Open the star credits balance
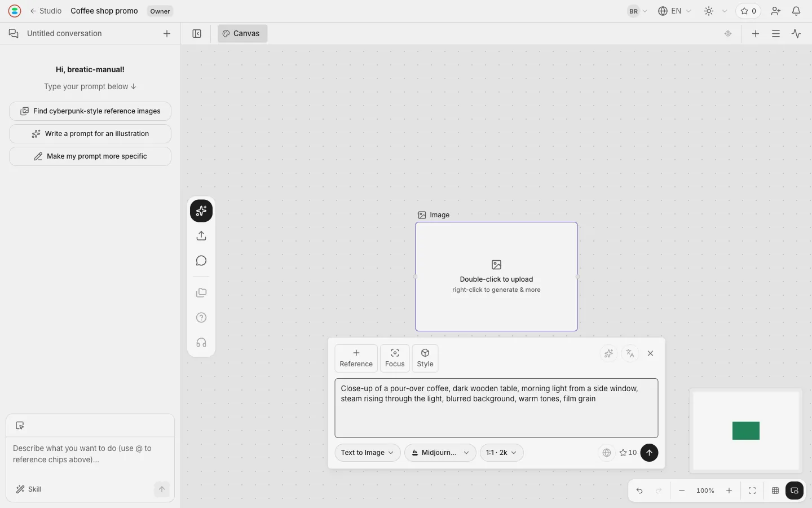812x508 pixels. [x=748, y=11]
